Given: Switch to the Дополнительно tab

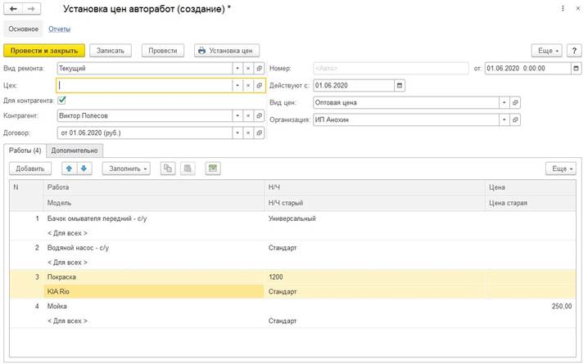Looking at the screenshot, I should [75, 150].
